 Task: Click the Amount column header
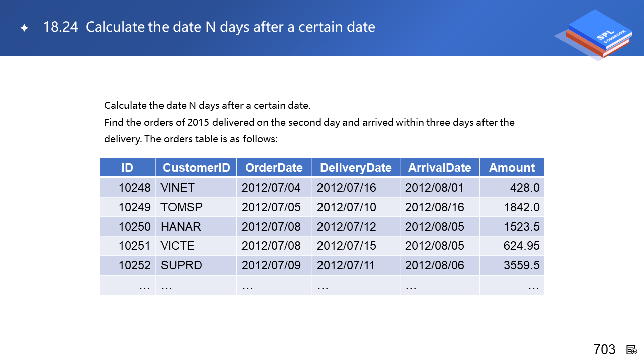tap(512, 168)
